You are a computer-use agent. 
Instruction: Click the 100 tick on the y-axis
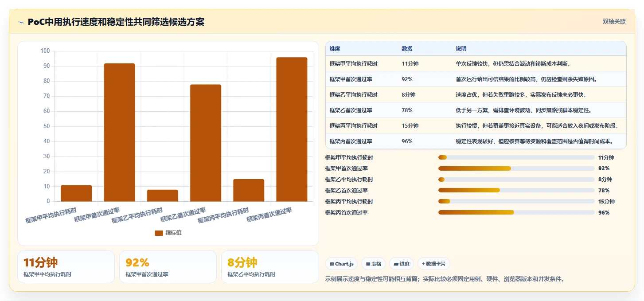coord(45,51)
